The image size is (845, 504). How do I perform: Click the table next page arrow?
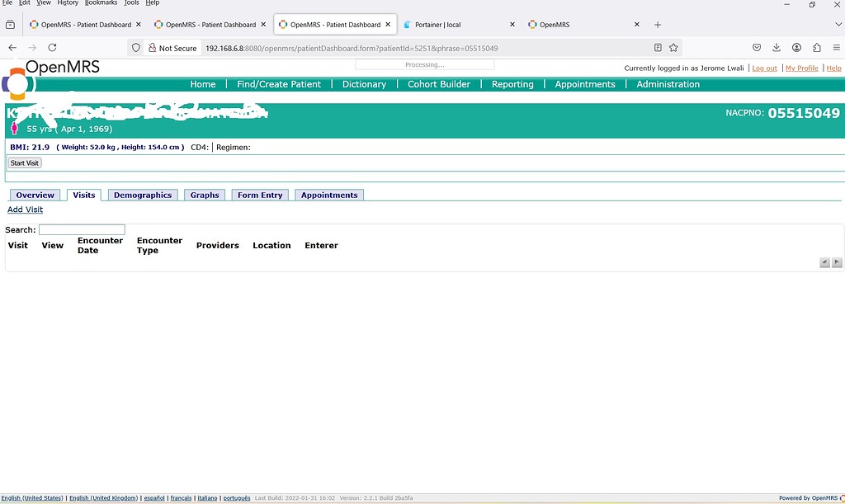click(x=837, y=262)
